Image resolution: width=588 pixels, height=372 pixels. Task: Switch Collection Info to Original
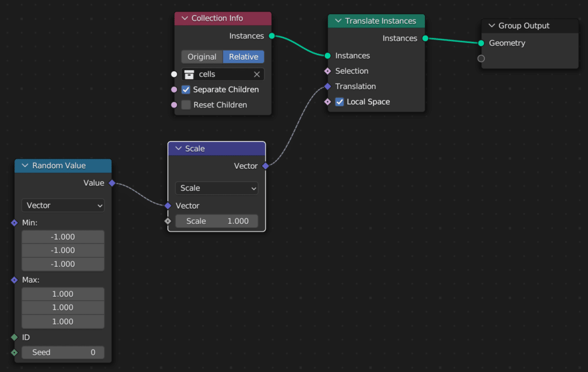tap(202, 57)
